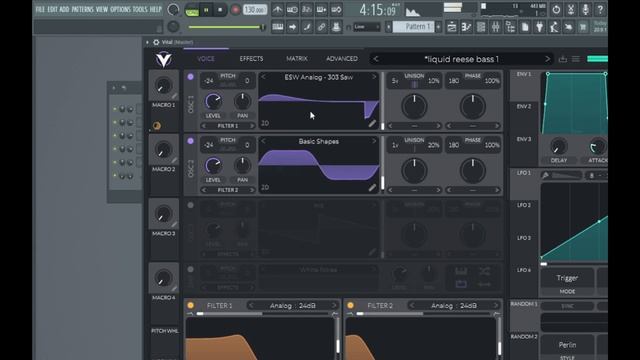The image size is (640, 360).
Task: Click the Macro 1 edit pencil icon
Action: point(174,96)
